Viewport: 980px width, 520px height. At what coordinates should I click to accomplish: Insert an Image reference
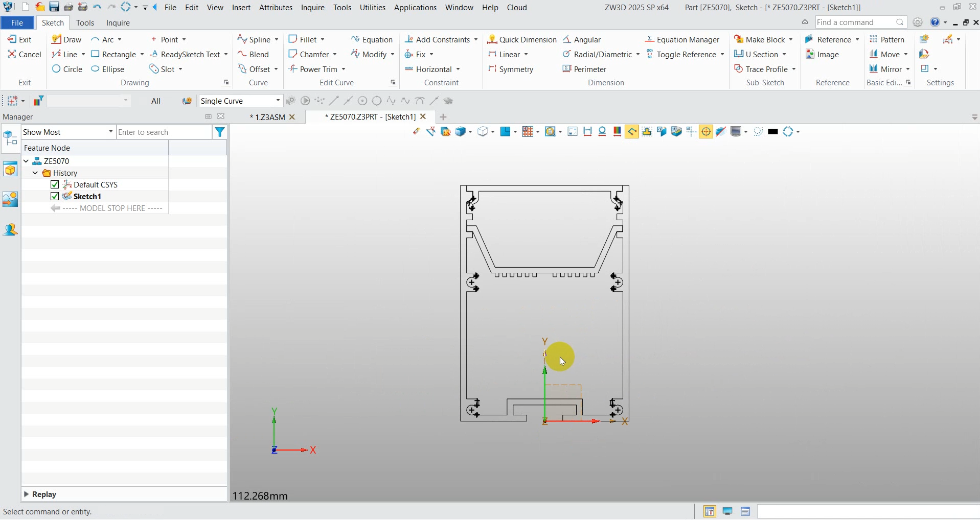pyautogui.click(x=822, y=54)
